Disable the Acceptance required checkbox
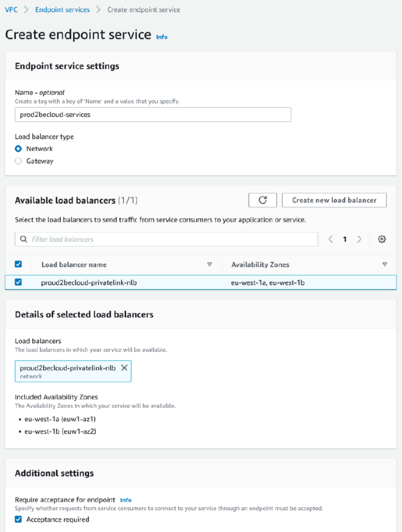The width and height of the screenshot is (402, 532). click(19, 519)
